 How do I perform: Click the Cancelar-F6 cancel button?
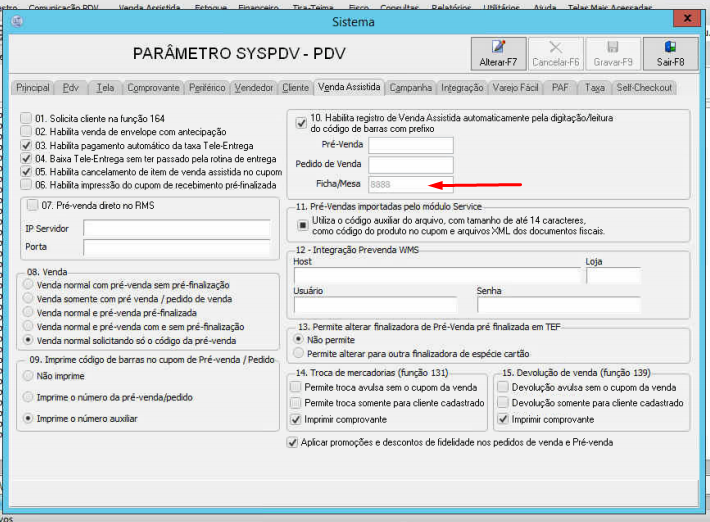click(x=556, y=53)
